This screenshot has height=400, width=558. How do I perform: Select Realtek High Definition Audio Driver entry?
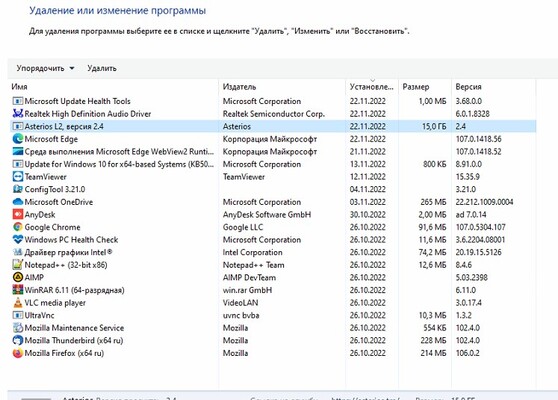(x=88, y=114)
